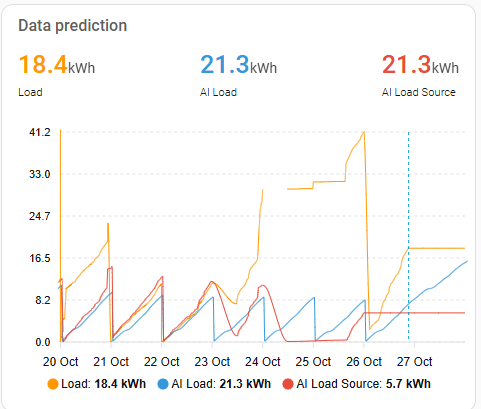Click the AI Load Source caption text
This screenshot has width=481, height=409.
[419, 92]
